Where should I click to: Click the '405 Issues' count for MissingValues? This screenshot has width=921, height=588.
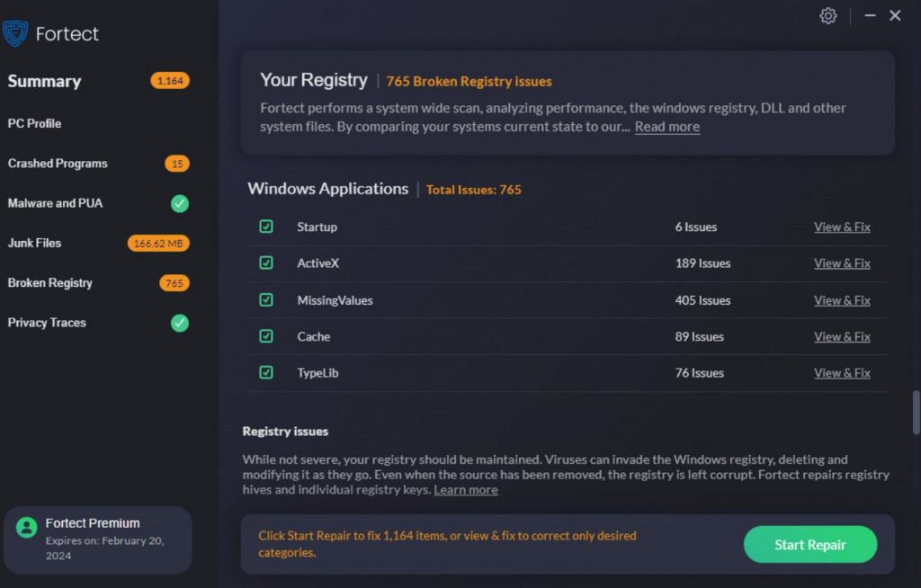click(x=703, y=300)
